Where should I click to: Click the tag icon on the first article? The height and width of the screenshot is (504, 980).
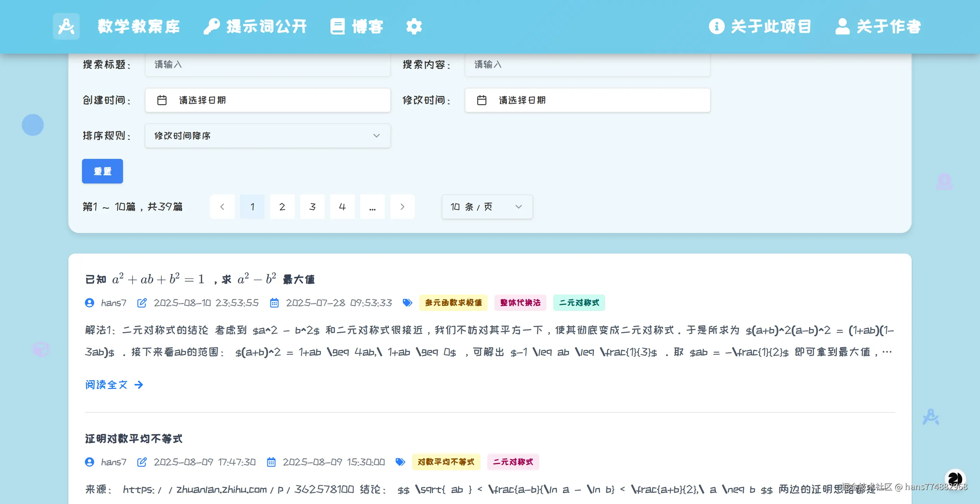(407, 302)
